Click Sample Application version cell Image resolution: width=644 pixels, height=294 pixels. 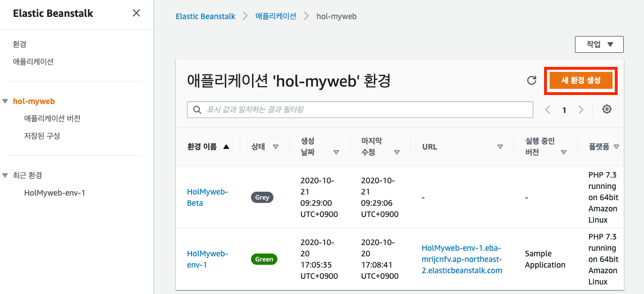[x=545, y=259]
